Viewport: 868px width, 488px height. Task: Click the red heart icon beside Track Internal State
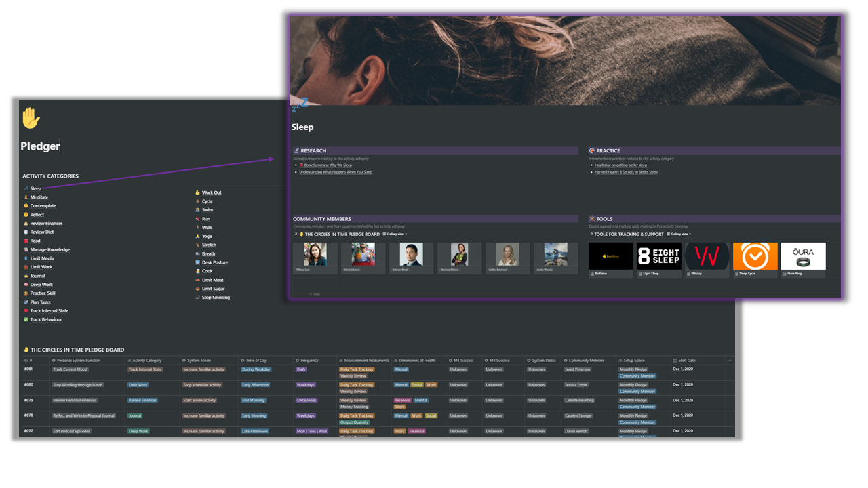point(26,311)
